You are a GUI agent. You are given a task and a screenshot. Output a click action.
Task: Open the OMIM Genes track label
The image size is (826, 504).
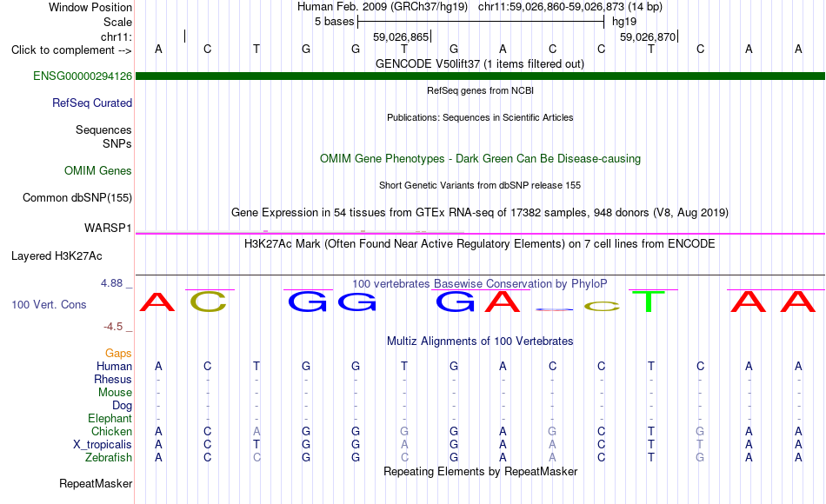[x=97, y=170]
